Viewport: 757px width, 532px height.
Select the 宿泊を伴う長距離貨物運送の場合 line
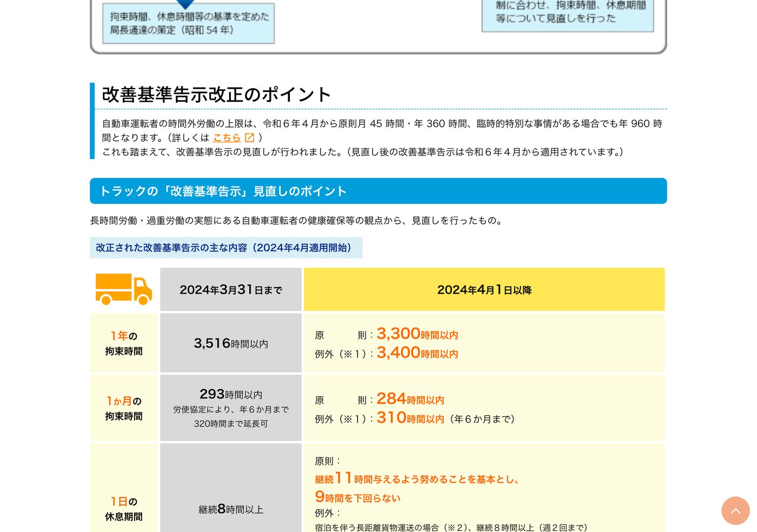click(x=451, y=527)
